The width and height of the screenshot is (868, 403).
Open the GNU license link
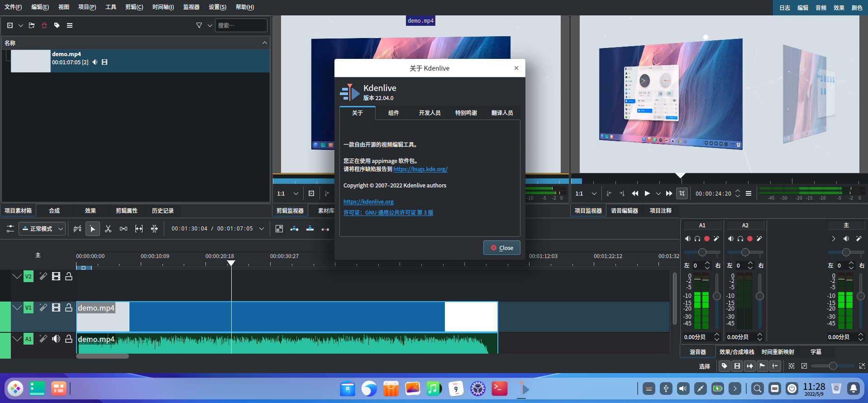click(x=388, y=212)
